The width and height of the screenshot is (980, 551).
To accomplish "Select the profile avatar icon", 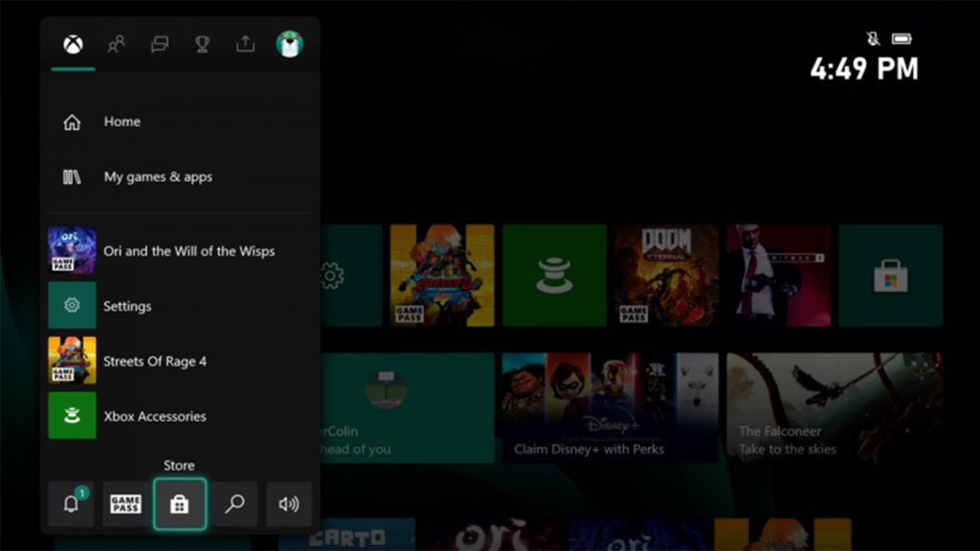I will (x=289, y=44).
